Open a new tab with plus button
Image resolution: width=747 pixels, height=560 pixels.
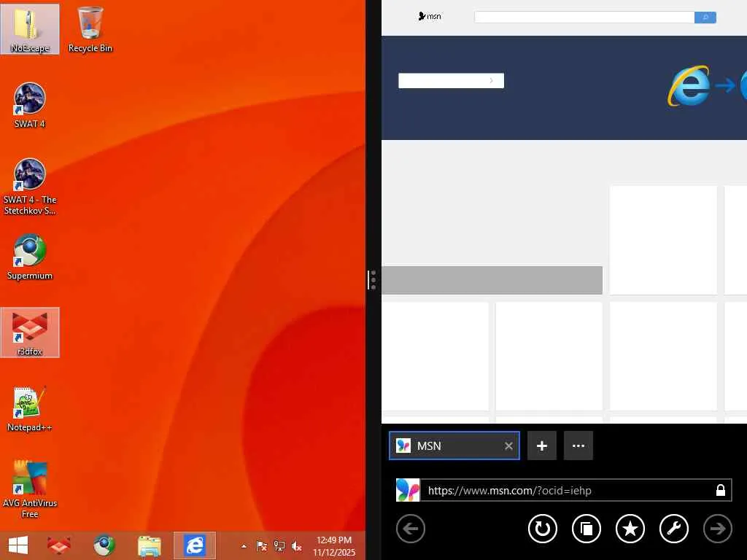click(x=542, y=446)
